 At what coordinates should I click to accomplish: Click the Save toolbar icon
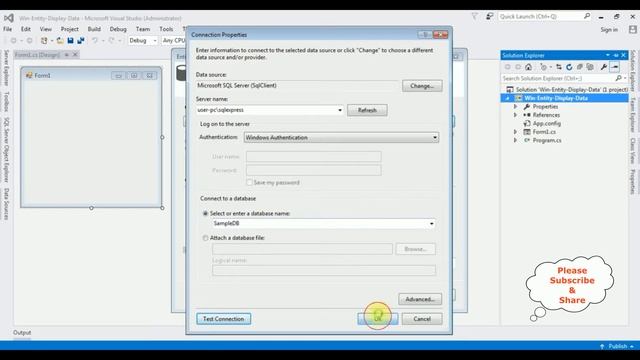pyautogui.click(x=70, y=40)
